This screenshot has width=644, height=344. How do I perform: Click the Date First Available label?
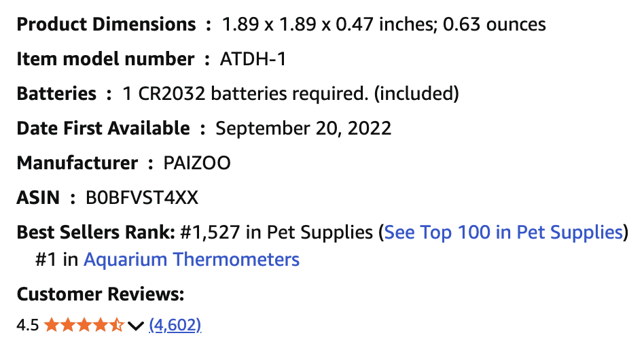(x=103, y=128)
